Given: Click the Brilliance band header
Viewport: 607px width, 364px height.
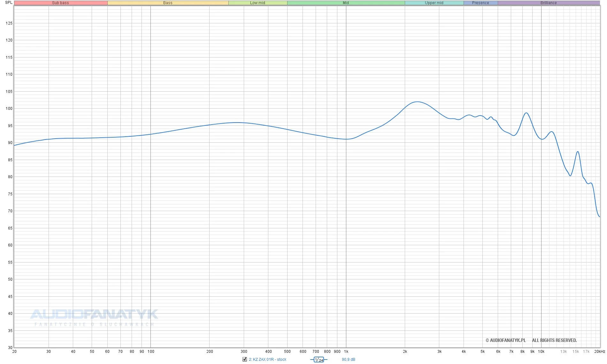Looking at the screenshot, I should click(549, 3).
